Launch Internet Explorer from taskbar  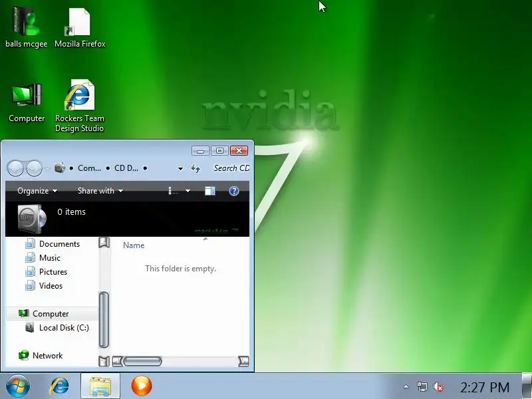coord(60,386)
